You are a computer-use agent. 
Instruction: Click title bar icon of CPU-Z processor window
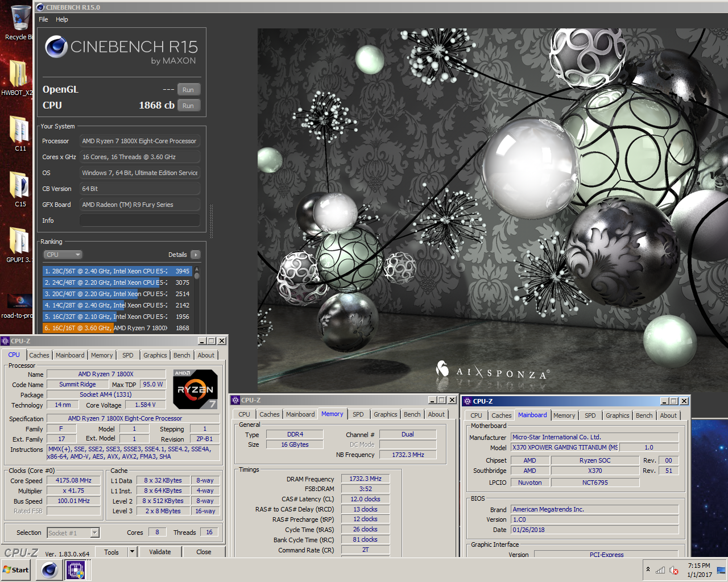(x=5, y=341)
